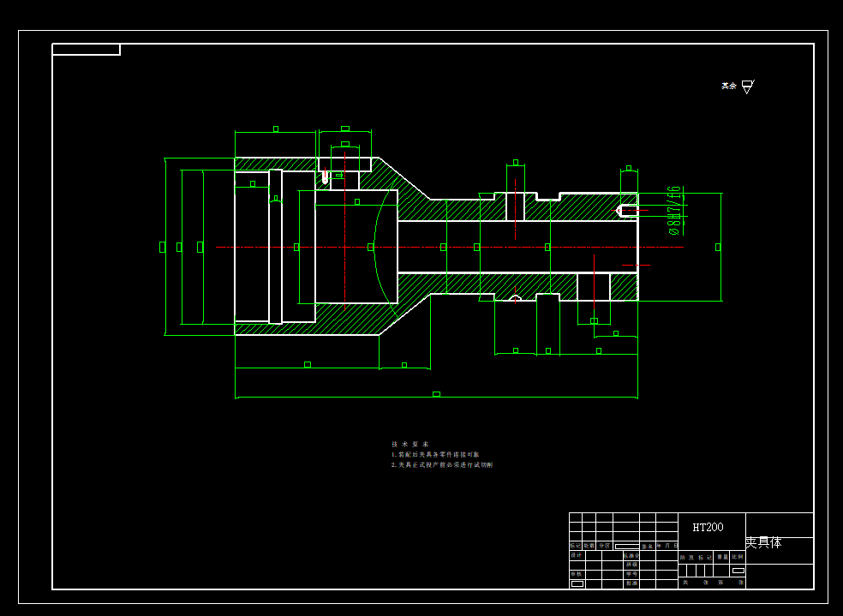The image size is (843, 616).
Task: Select the Ø8H7/f6 fit dimension text
Action: [675, 210]
